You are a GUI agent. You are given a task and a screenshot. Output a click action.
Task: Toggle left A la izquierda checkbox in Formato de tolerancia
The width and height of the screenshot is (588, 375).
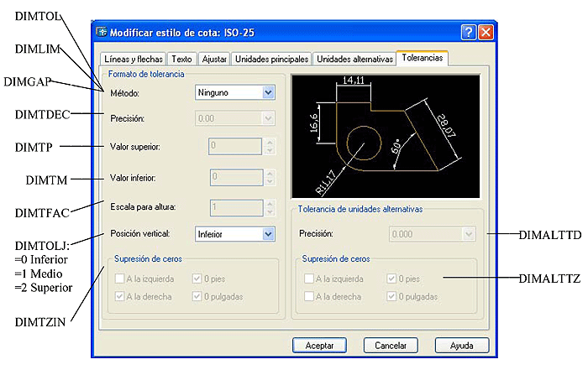119,279
